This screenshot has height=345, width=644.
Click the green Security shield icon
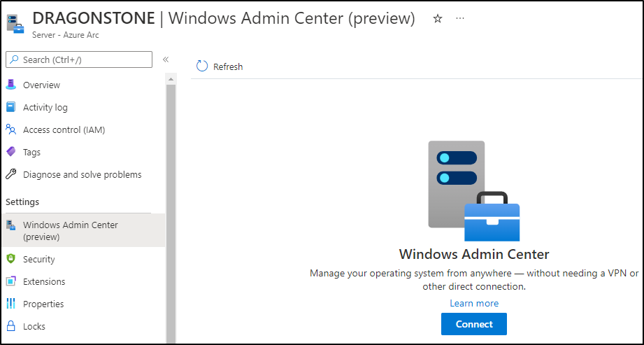[11, 259]
